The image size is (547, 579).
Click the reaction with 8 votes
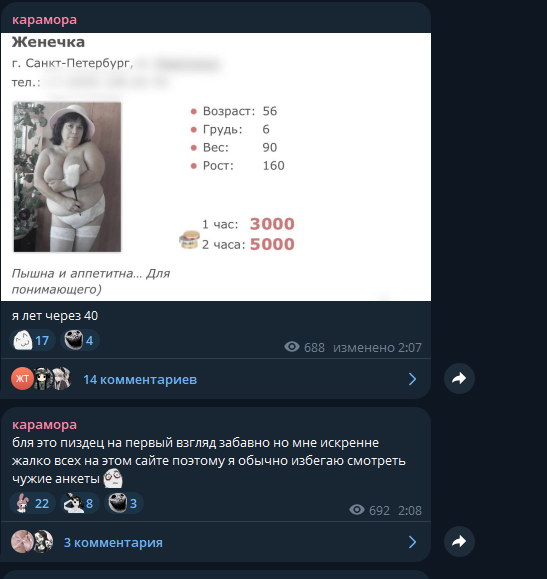(80, 503)
